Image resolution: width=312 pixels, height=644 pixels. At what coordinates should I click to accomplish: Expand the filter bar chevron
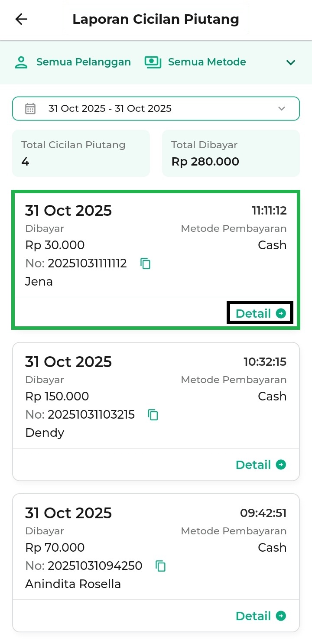pyautogui.click(x=291, y=62)
